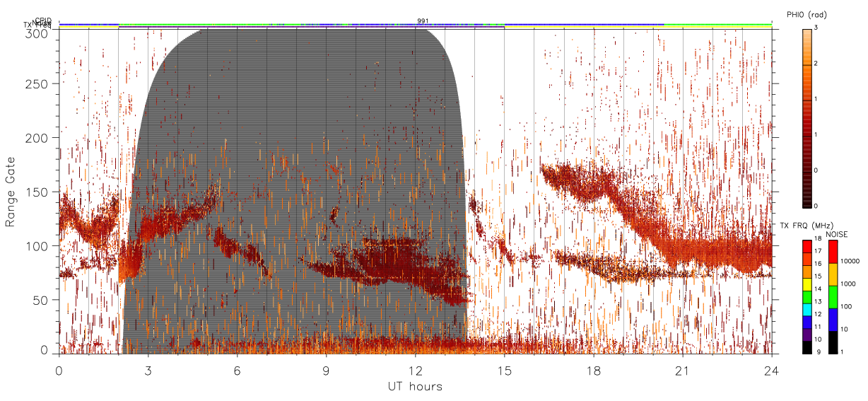Click the '100' label on NOISE legend
This screenshot has width=868, height=401.
[x=846, y=306]
